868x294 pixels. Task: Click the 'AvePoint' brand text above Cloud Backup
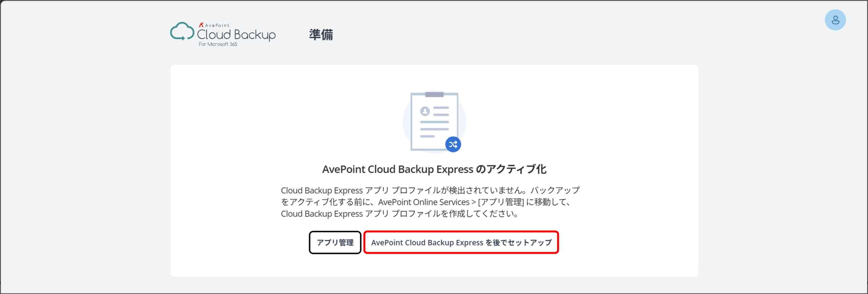tap(217, 25)
